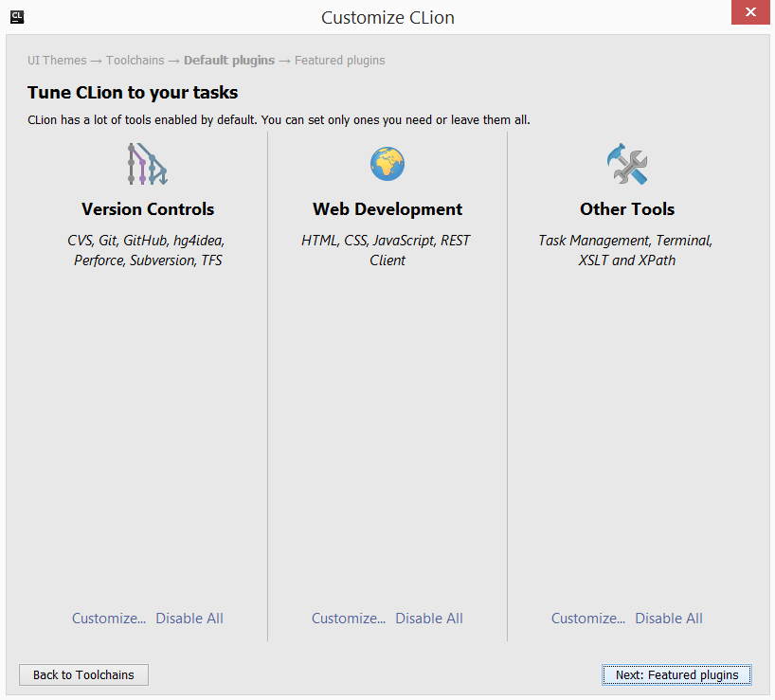Image resolution: width=775 pixels, height=700 pixels.
Task: Close the Customize CLion dialog
Action: click(x=750, y=12)
